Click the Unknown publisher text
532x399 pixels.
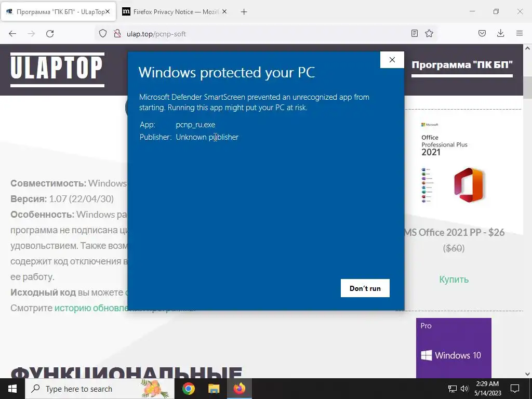point(207,137)
